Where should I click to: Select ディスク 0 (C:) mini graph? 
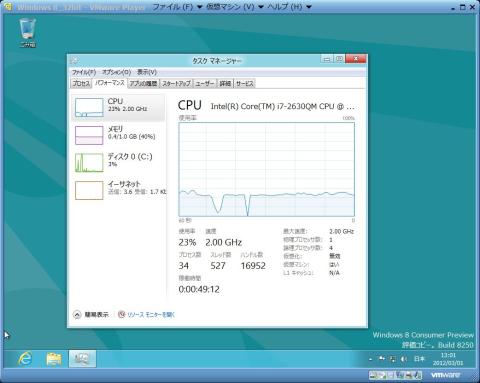coord(89,163)
